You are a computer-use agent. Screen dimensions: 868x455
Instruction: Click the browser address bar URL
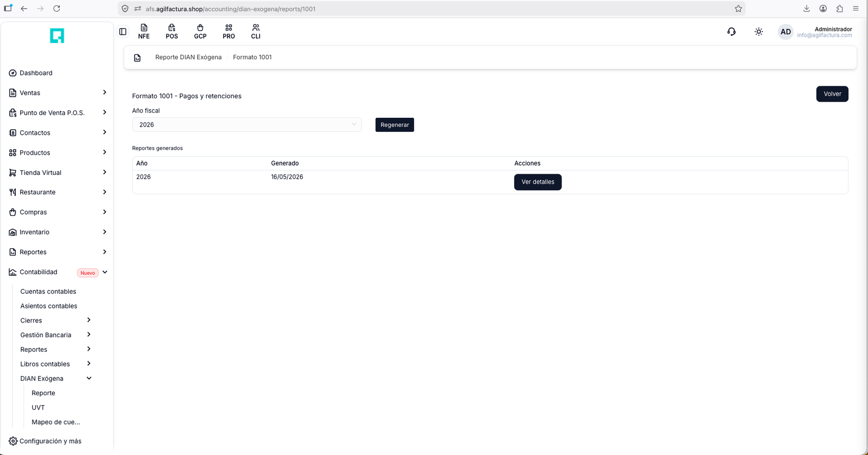tap(231, 9)
